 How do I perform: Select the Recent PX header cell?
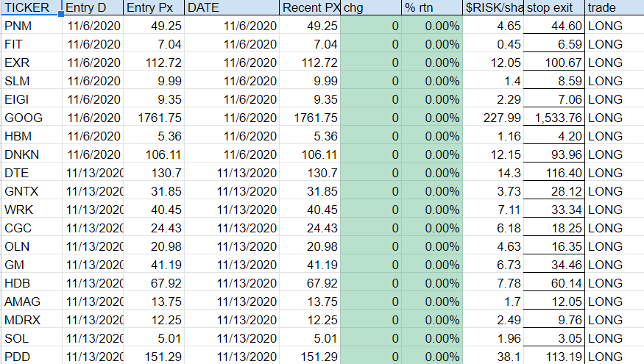pos(310,7)
